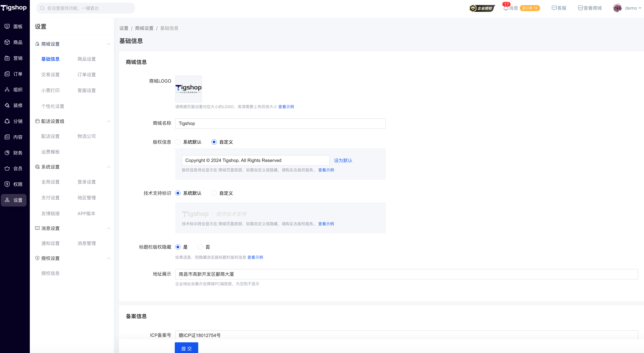This screenshot has height=353, width=644.
Task: Select 自定义 for 技术支持标识
Action: tap(214, 193)
